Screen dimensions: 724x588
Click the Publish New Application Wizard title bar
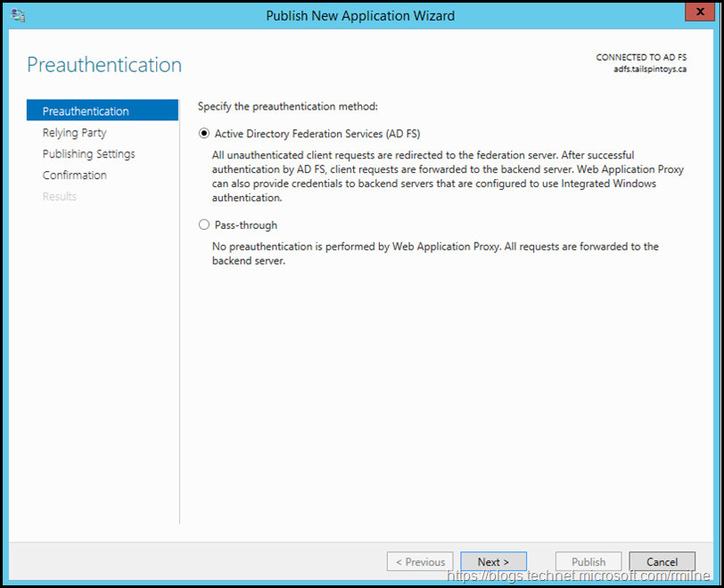pyautogui.click(x=360, y=15)
